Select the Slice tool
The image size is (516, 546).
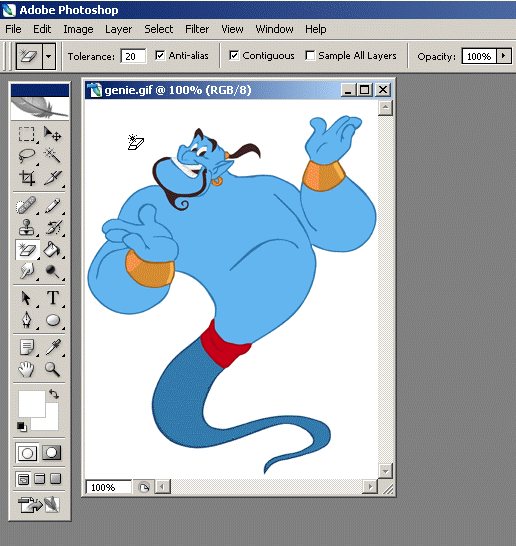[x=53, y=178]
